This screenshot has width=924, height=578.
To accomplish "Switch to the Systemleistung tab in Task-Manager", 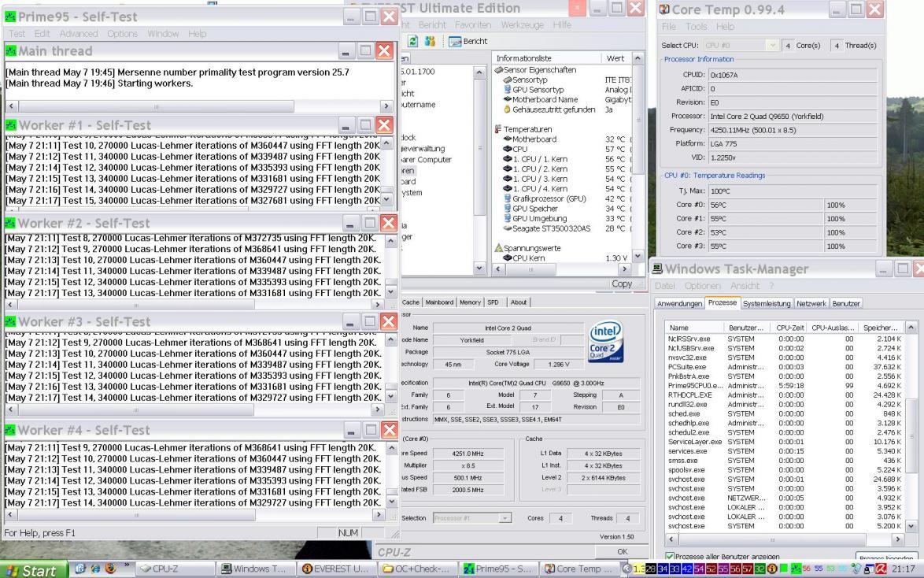I will (x=766, y=303).
